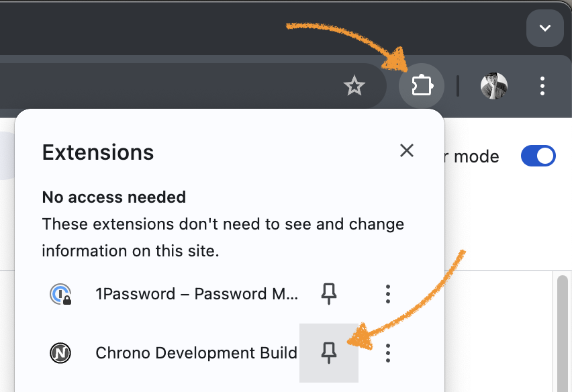Click the bookmark star icon

click(x=354, y=86)
